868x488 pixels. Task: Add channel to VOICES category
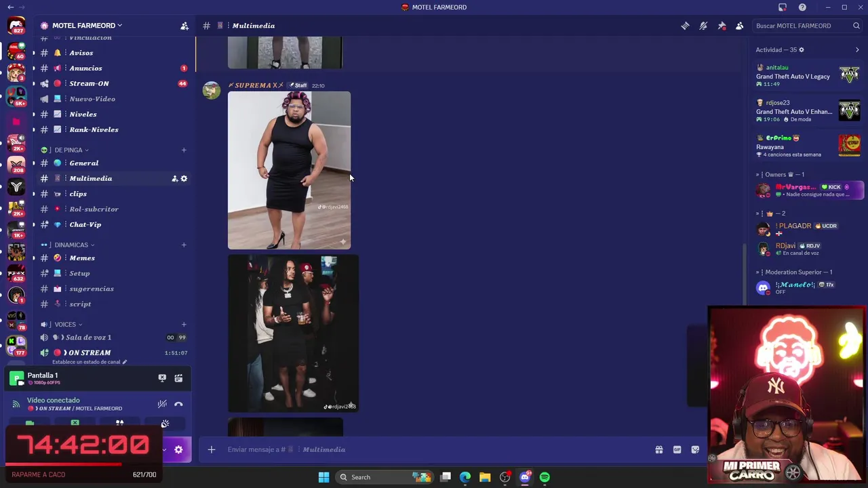click(184, 325)
